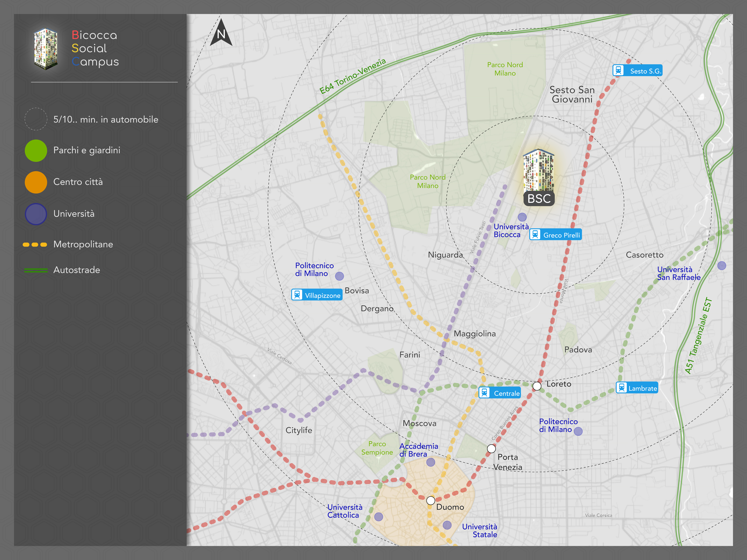
Task: Click the lower 'Parco Nord Milano' label
Action: click(x=428, y=181)
